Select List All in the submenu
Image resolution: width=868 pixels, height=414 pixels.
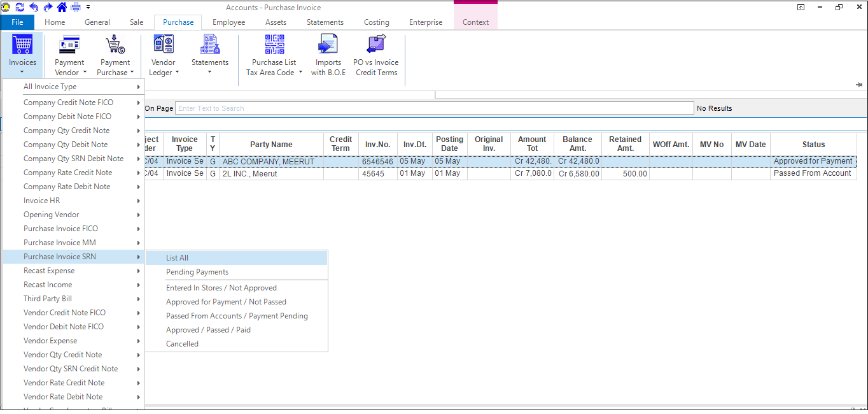tap(177, 258)
